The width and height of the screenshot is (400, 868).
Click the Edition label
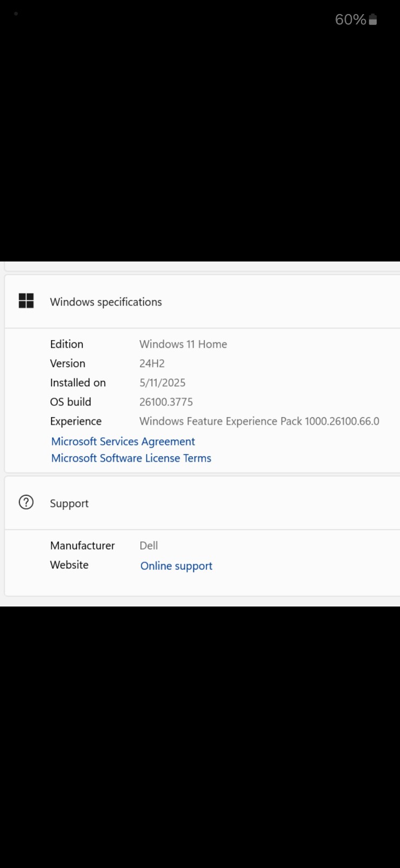[67, 344]
